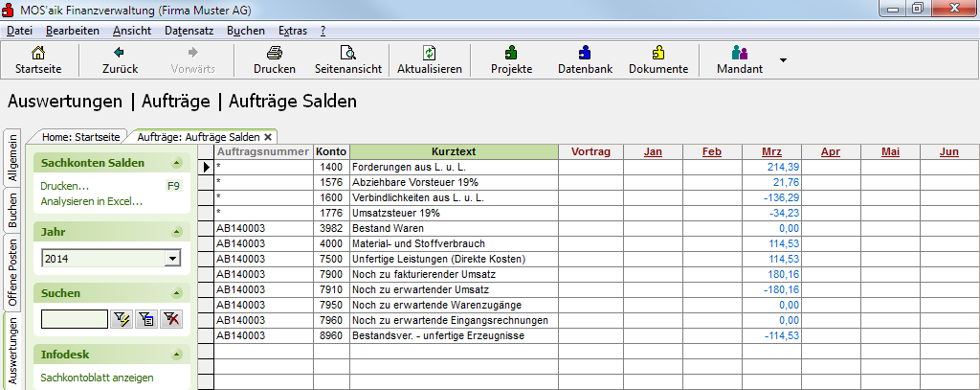Image resolution: width=980 pixels, height=390 pixels.
Task: Click the Drucken… link in sidebar
Action: (64, 186)
